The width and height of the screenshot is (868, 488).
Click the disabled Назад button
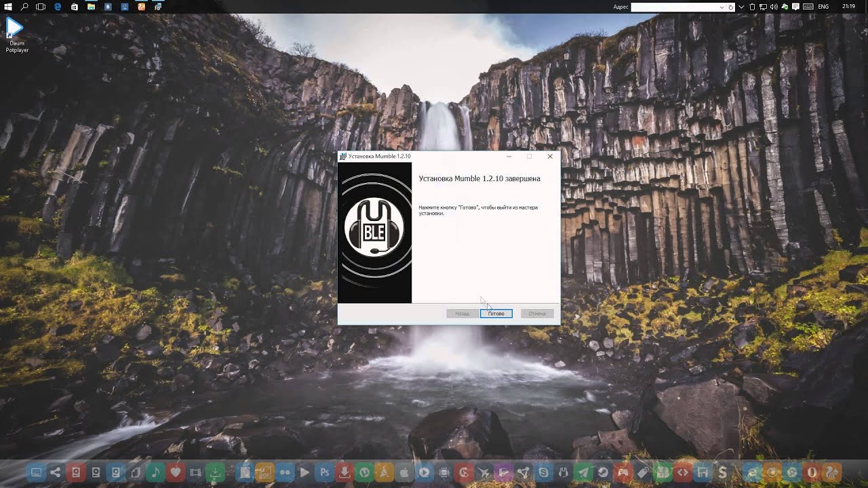pyautogui.click(x=462, y=314)
